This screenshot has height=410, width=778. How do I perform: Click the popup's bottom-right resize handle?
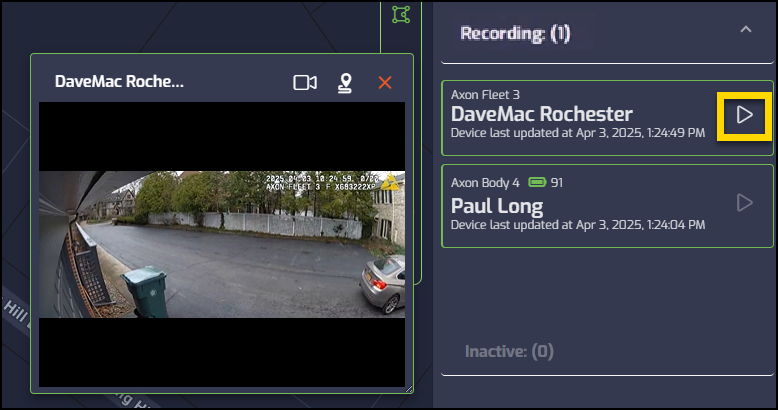click(407, 385)
